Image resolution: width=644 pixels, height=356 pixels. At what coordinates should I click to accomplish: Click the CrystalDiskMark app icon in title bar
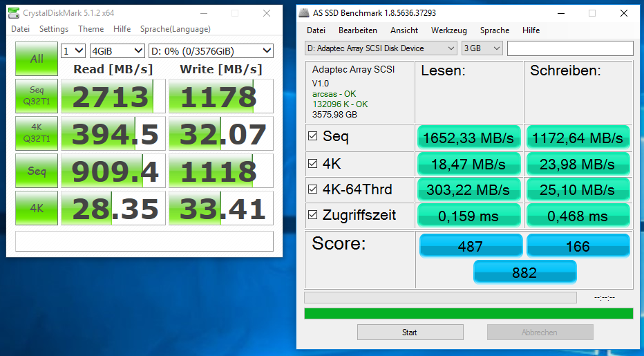coord(14,13)
